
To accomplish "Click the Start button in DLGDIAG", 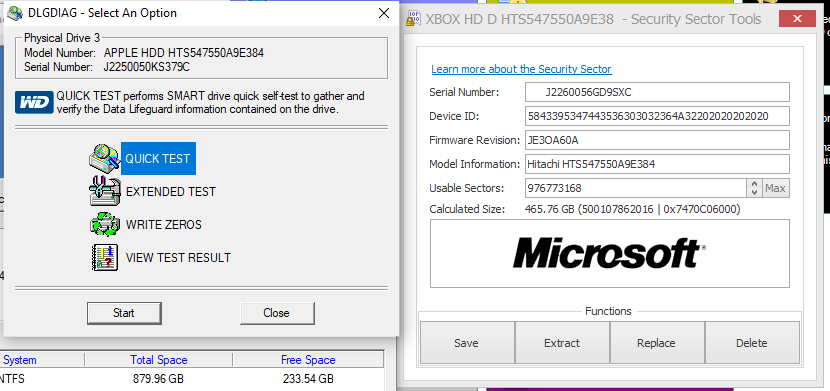I will point(124,313).
